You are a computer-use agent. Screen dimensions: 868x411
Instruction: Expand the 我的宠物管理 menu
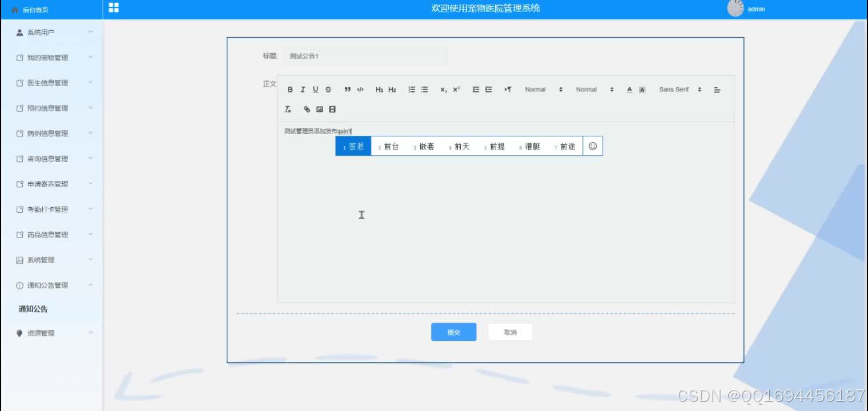click(51, 58)
